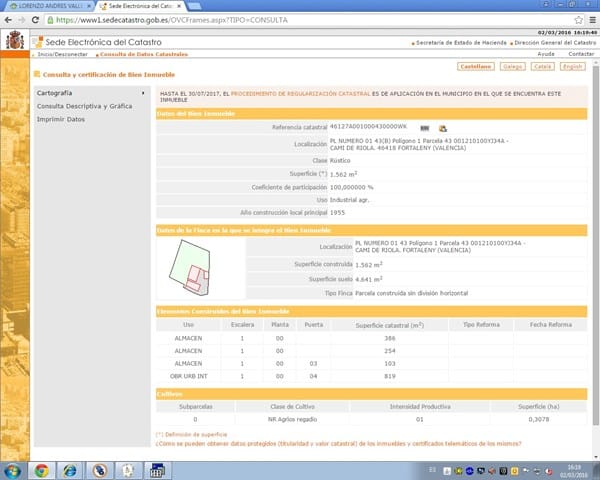Click the surface value 819 in the table

click(390, 376)
